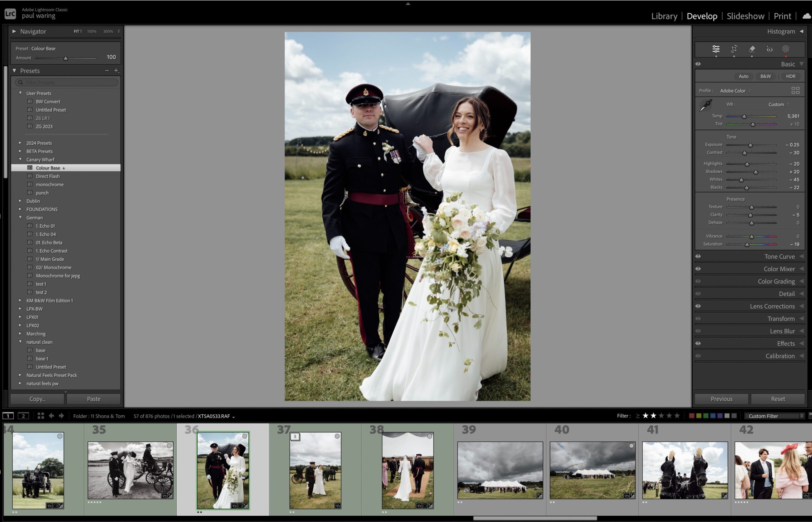Click the Exposure slider handle
The image size is (812, 522).
(750, 145)
